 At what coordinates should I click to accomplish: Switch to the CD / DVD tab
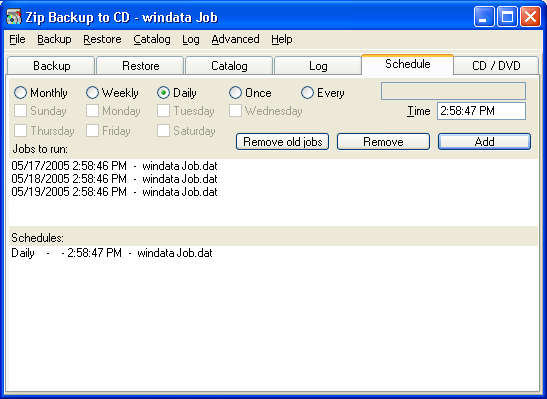(496, 66)
